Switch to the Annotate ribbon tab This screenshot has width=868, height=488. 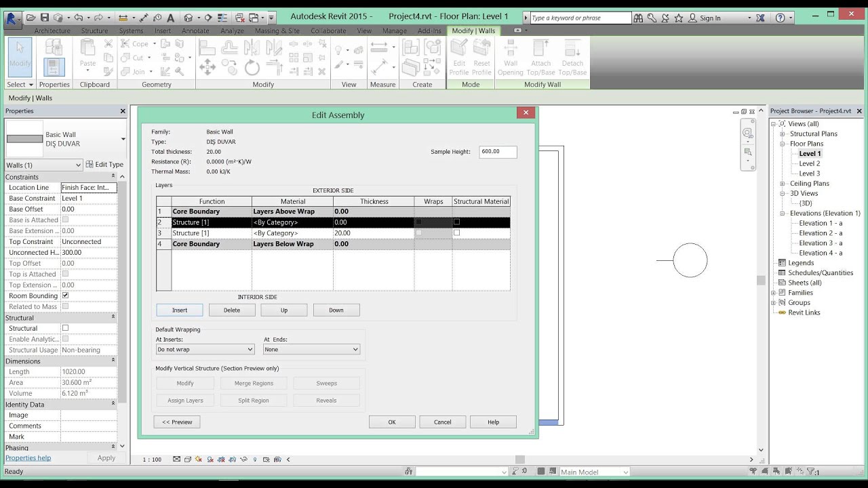pyautogui.click(x=195, y=30)
